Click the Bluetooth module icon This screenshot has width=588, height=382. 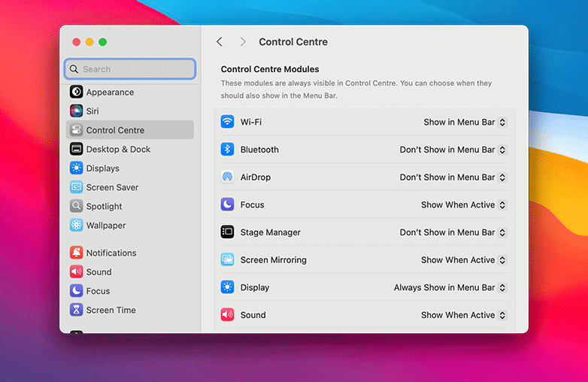pos(227,149)
